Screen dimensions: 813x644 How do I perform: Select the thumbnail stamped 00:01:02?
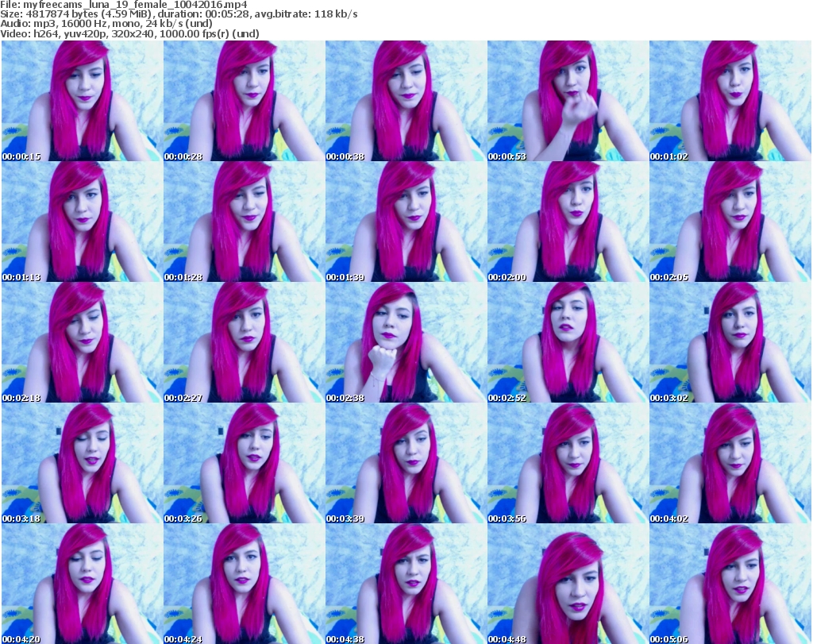[x=730, y=101]
